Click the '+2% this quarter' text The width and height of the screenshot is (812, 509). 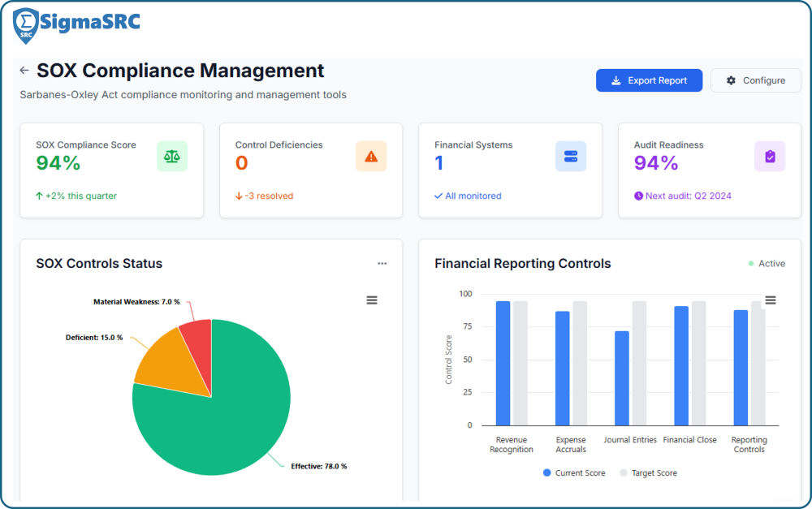pos(81,196)
